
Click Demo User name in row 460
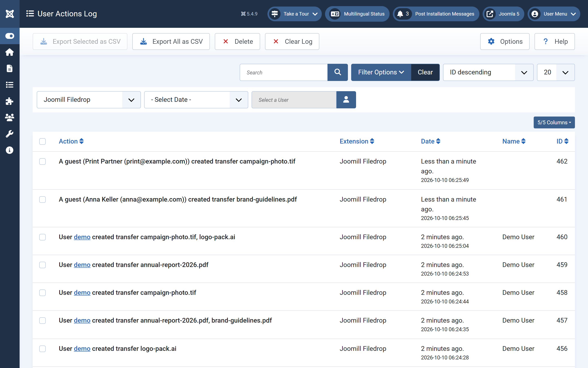pos(518,237)
